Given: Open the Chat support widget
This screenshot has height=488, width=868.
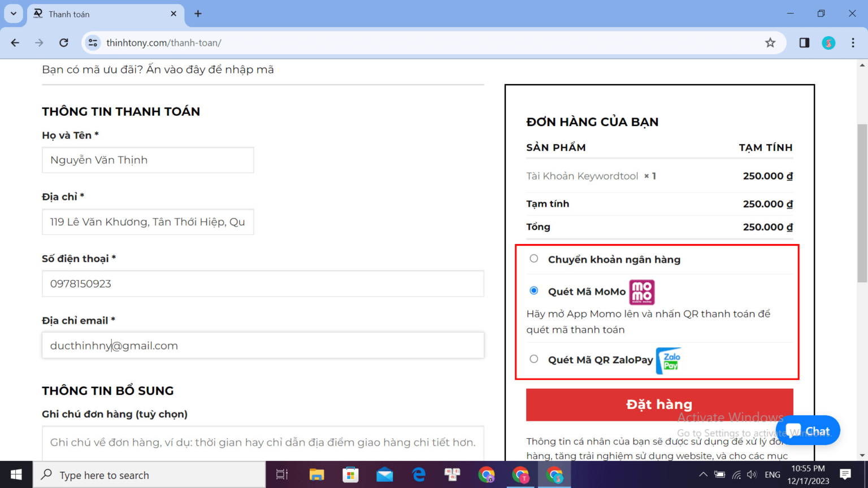Looking at the screenshot, I should tap(808, 430).
